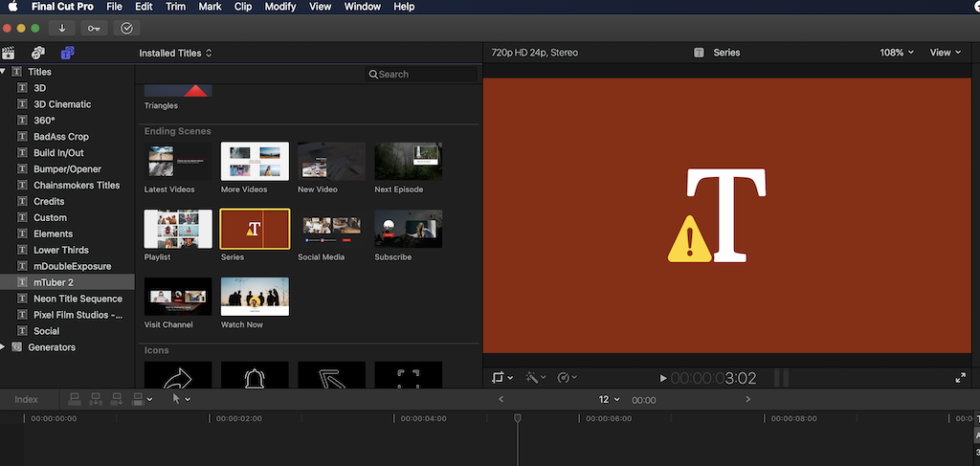This screenshot has width=980, height=466.
Task: Open the Modify menu
Action: pyautogui.click(x=280, y=7)
